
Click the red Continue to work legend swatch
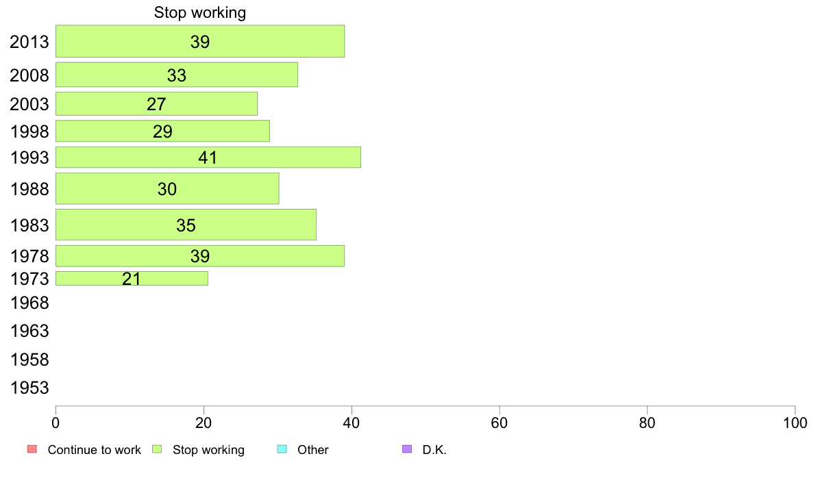tap(32, 449)
